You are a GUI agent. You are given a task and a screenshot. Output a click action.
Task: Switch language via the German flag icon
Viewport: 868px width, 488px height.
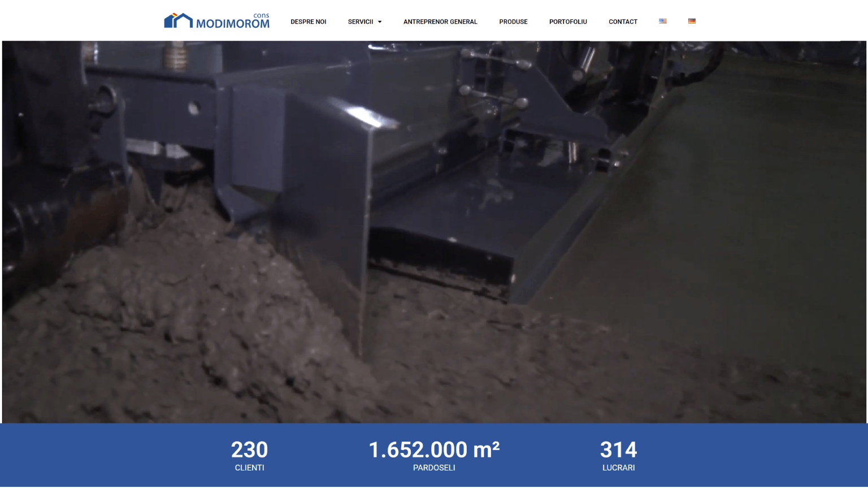[692, 21]
